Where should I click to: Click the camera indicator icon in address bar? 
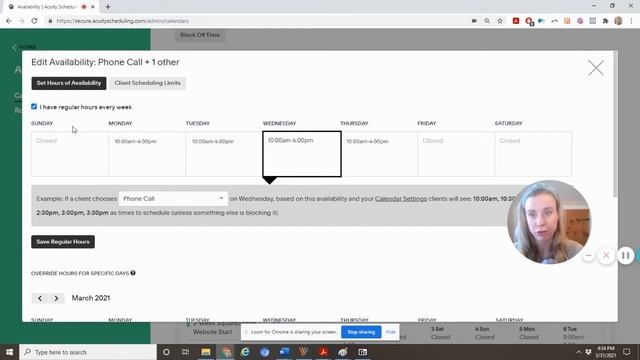(x=474, y=21)
